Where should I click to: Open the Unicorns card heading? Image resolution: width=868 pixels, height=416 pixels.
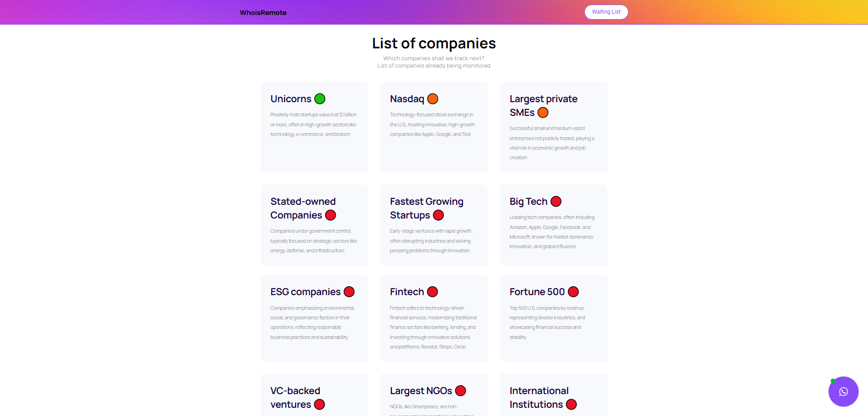[x=291, y=99]
